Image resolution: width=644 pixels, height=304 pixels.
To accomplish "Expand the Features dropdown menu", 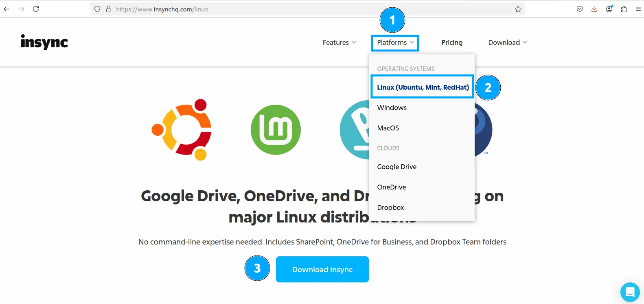I will click(340, 42).
